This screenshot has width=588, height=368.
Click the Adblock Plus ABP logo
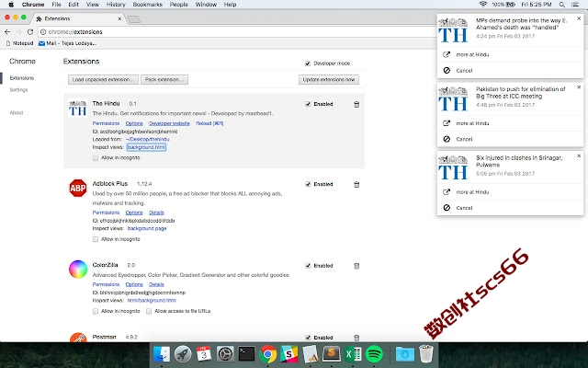click(x=77, y=188)
